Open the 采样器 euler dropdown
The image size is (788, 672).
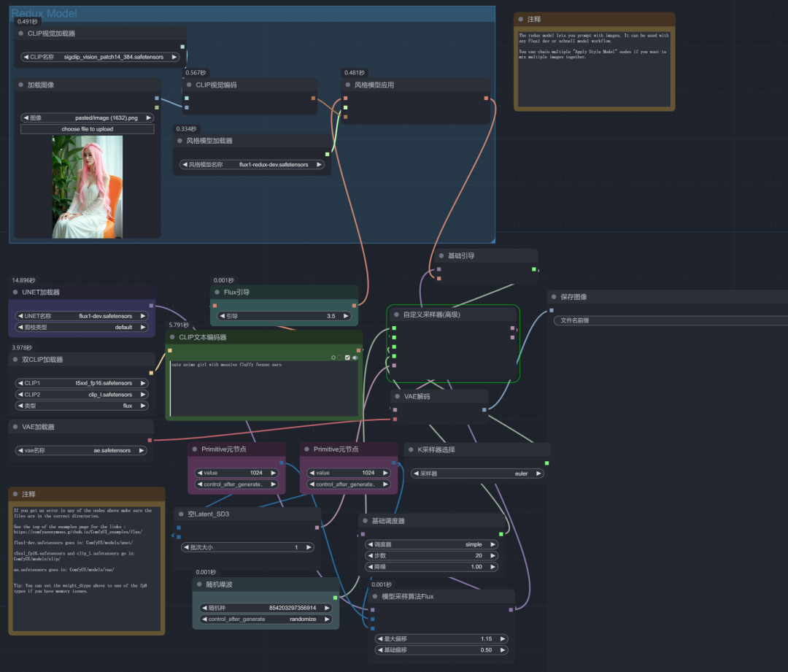pos(477,474)
